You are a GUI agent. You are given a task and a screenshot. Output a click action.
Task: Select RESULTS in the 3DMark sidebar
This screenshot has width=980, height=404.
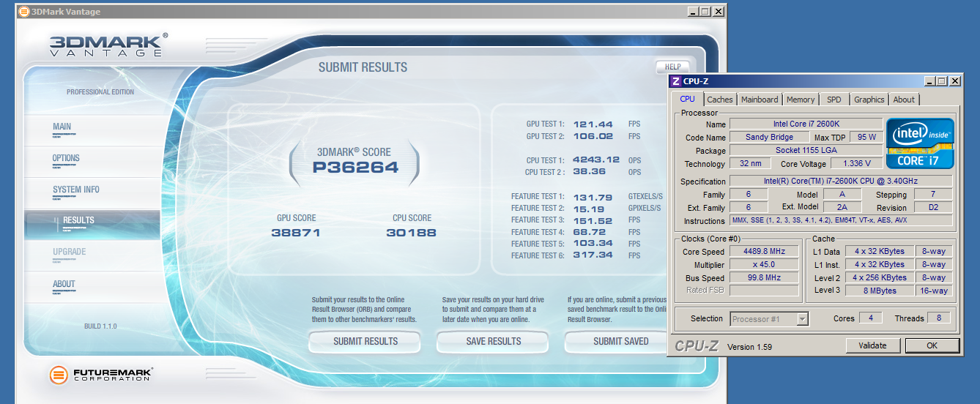[92, 224]
